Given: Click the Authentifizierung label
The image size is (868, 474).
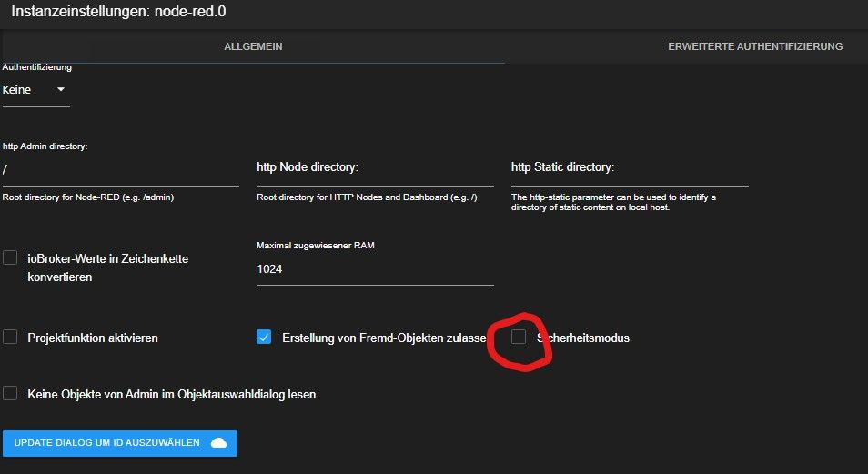Looking at the screenshot, I should pos(37,67).
